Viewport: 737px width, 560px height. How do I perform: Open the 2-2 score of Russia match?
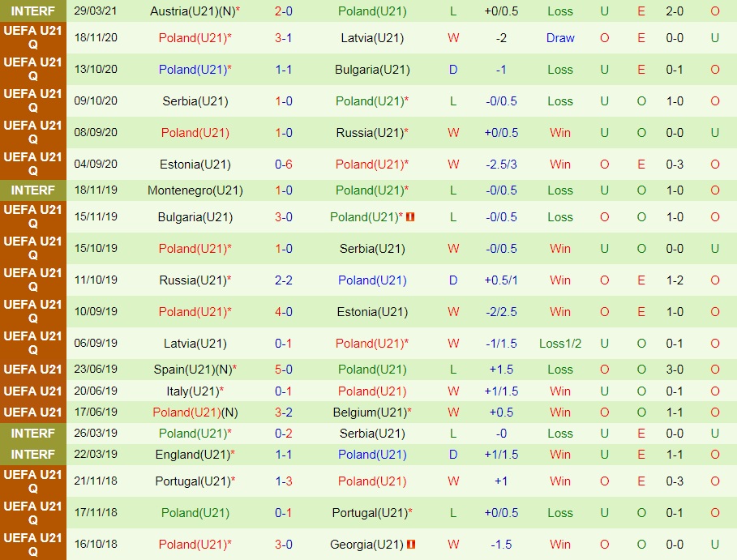[284, 280]
